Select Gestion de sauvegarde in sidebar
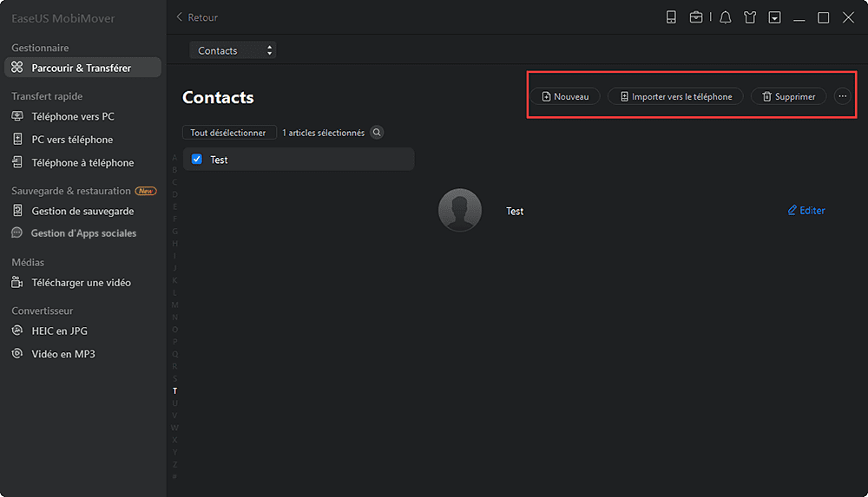This screenshot has width=868, height=497. click(x=82, y=211)
